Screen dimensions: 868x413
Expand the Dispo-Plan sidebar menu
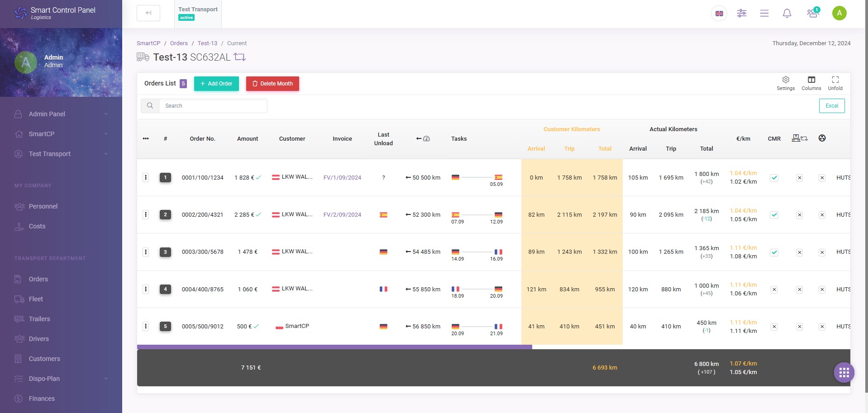click(61, 379)
